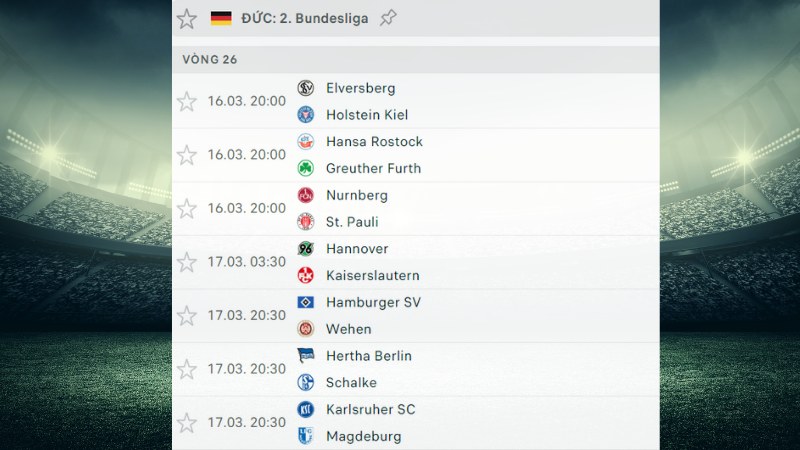800x450 pixels.
Task: Favorite the Hamburger SV vs Wehen match
Action: point(187,315)
